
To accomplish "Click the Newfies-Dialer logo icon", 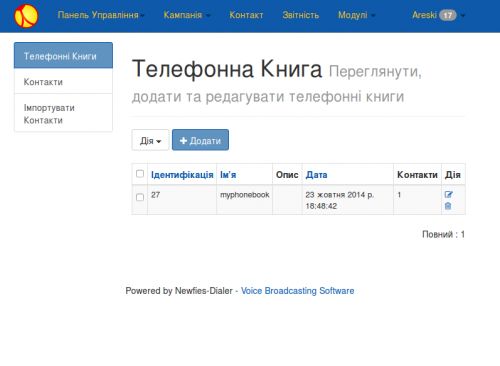I will pos(26,16).
